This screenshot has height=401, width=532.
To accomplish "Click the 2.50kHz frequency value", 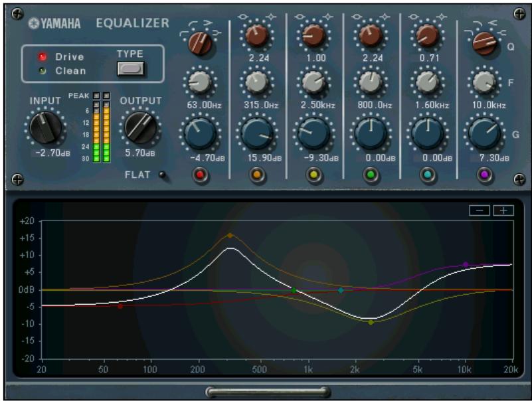I will (x=317, y=105).
